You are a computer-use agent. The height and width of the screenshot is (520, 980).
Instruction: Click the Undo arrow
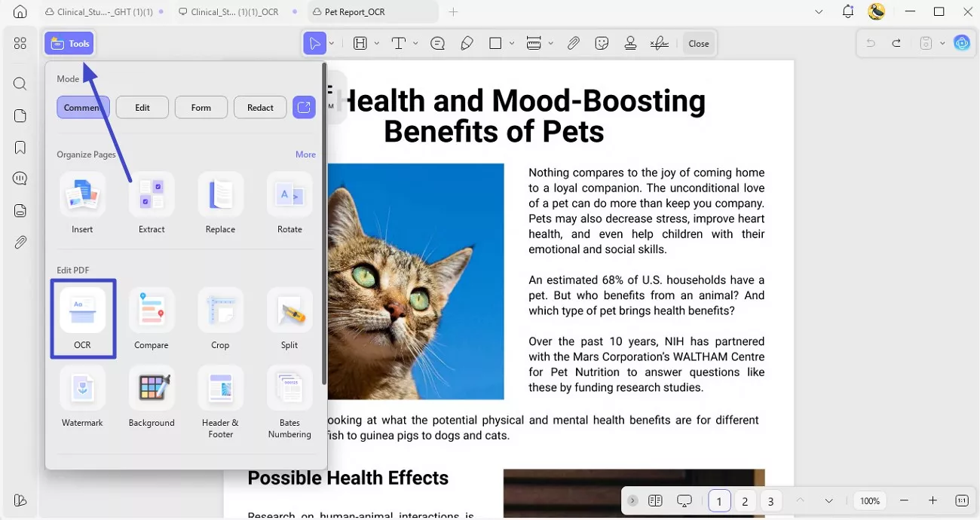pos(871,44)
